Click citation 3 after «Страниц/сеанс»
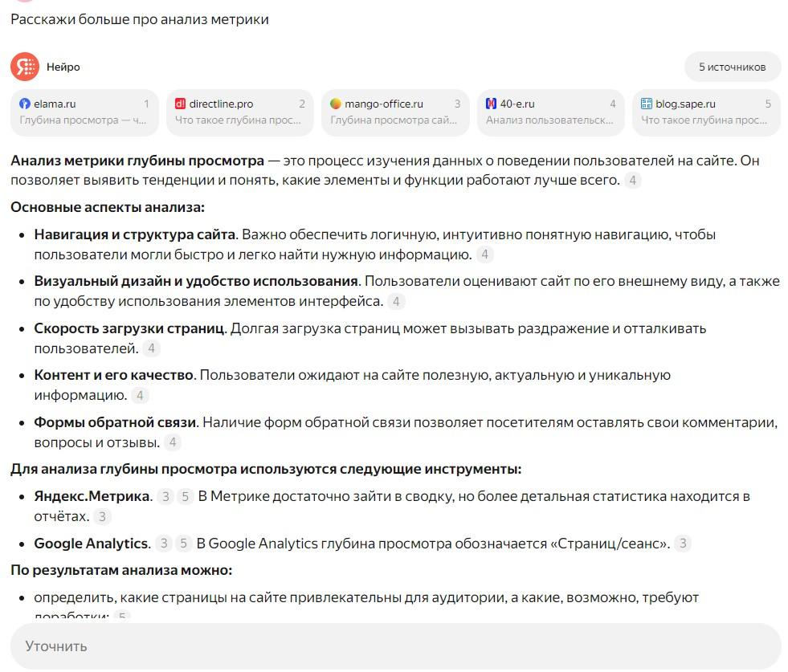The image size is (788, 672). point(683,543)
